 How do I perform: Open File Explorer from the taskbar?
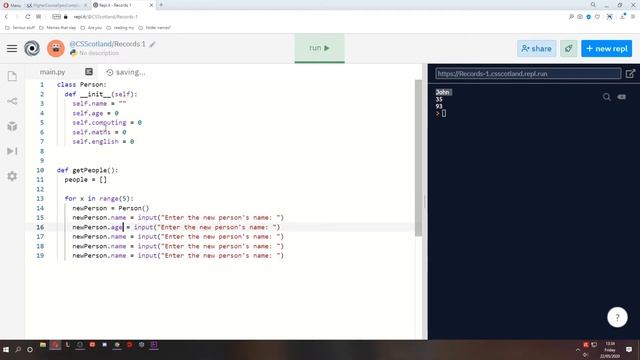click(43, 345)
